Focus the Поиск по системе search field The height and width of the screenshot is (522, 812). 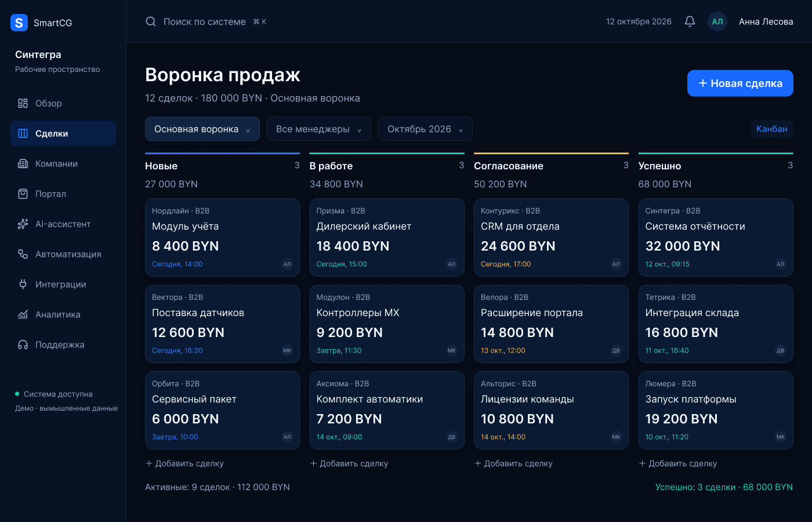pos(206,21)
